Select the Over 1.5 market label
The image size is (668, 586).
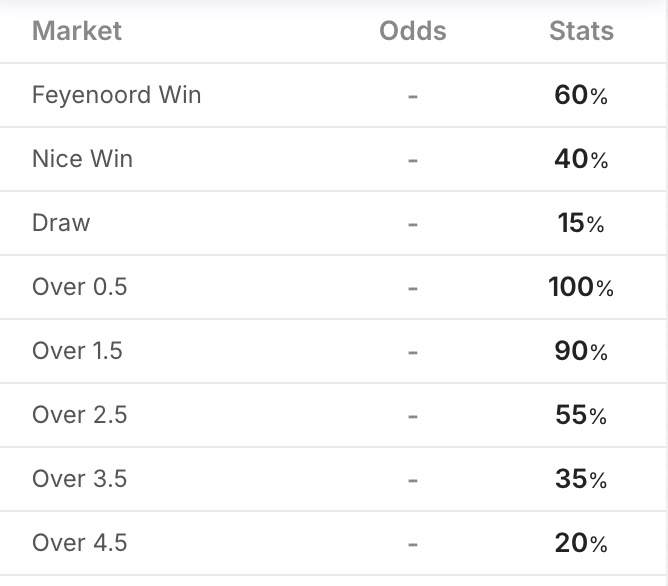click(x=78, y=351)
